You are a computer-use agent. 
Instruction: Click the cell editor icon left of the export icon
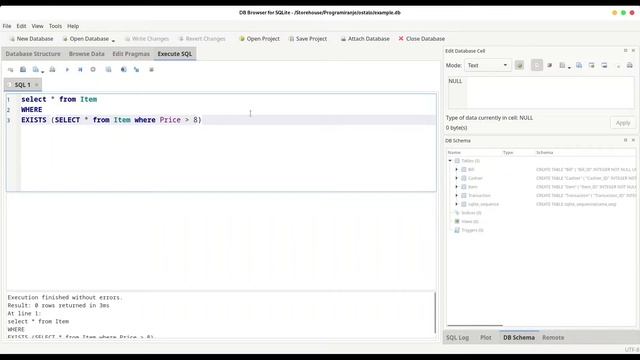click(591, 65)
